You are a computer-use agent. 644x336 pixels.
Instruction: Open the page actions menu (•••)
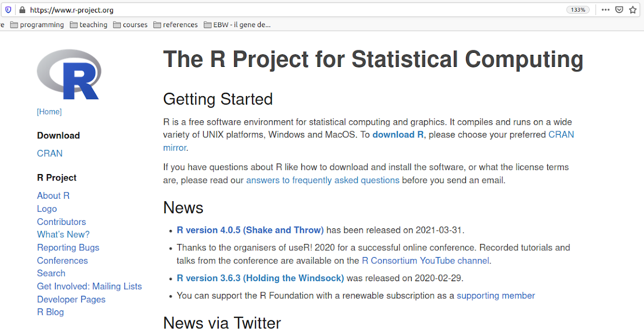click(x=605, y=9)
